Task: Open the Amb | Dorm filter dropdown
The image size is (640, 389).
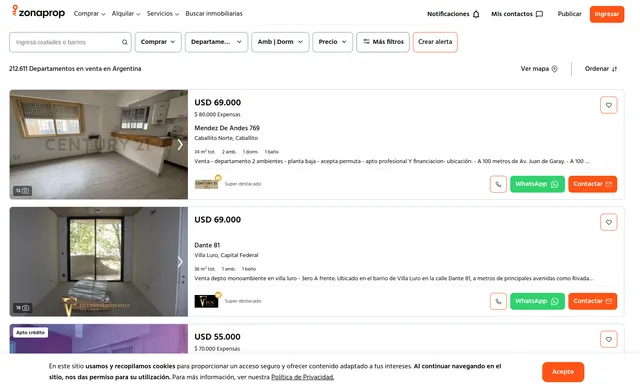Action: click(x=280, y=42)
